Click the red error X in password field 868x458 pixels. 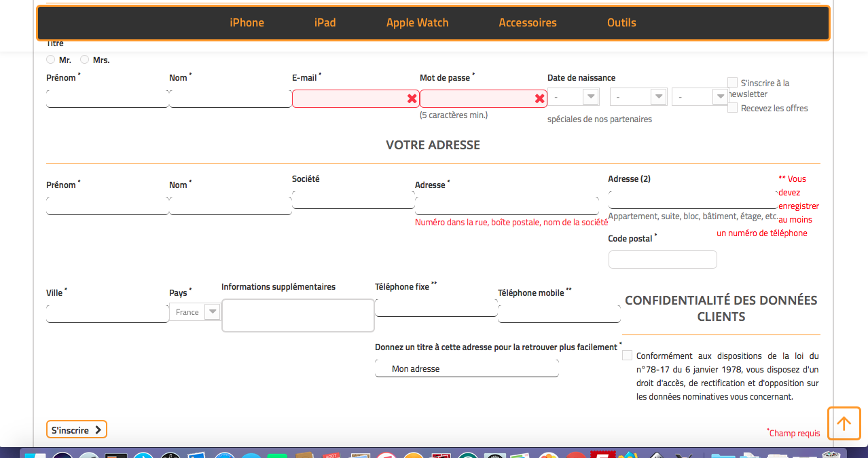tap(539, 99)
